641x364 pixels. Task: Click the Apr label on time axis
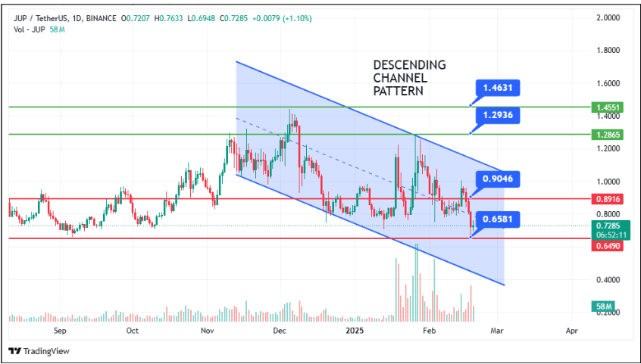571,331
